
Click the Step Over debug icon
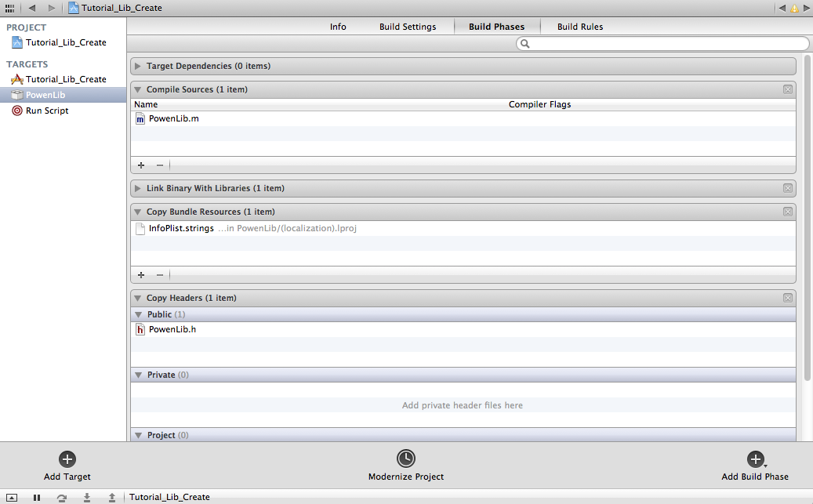click(x=62, y=497)
